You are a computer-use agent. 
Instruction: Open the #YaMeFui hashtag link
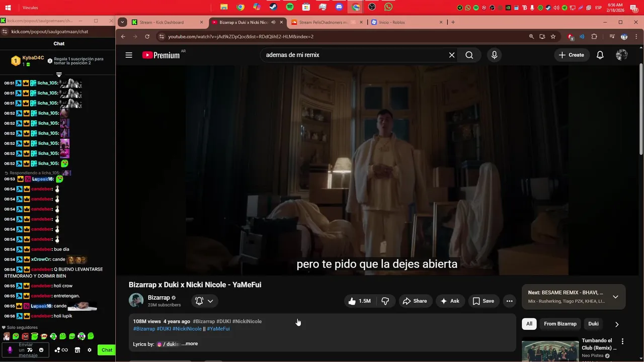218,329
